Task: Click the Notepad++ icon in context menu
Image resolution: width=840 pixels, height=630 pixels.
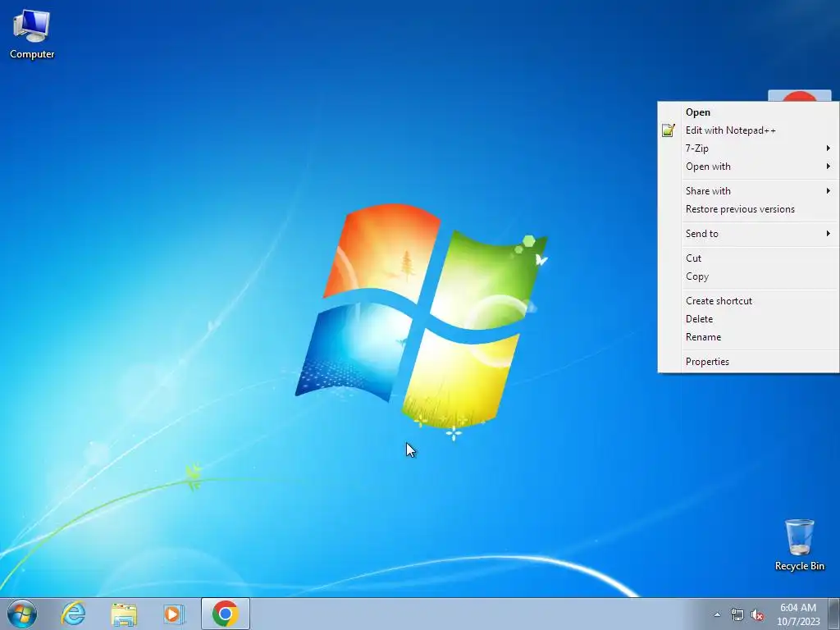Action: [x=668, y=130]
